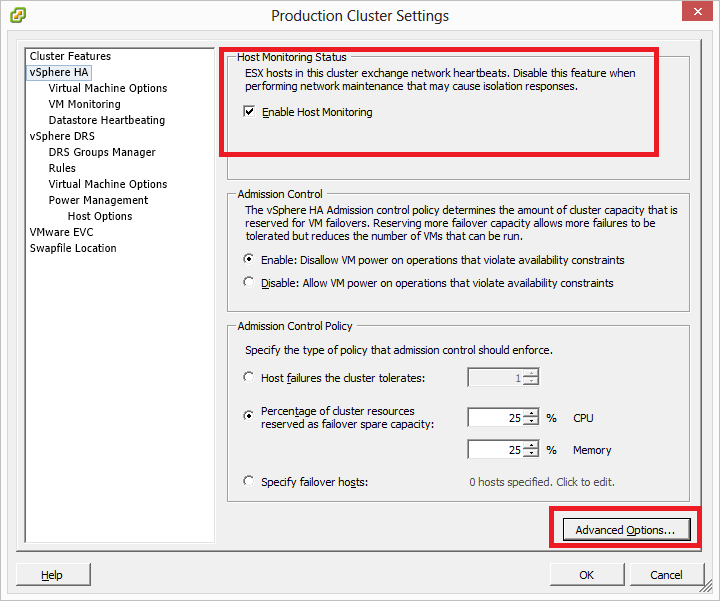Select Swapfile Location in the list
This screenshot has height=601, width=720.
[73, 248]
